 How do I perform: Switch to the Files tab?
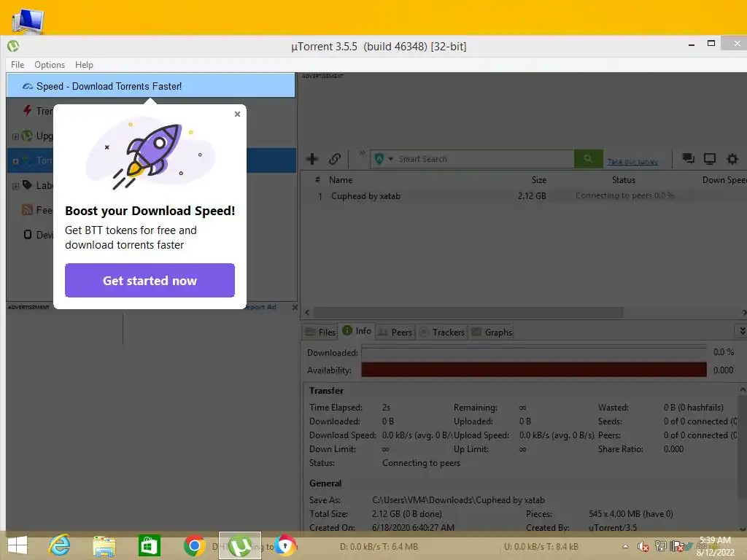(320, 332)
